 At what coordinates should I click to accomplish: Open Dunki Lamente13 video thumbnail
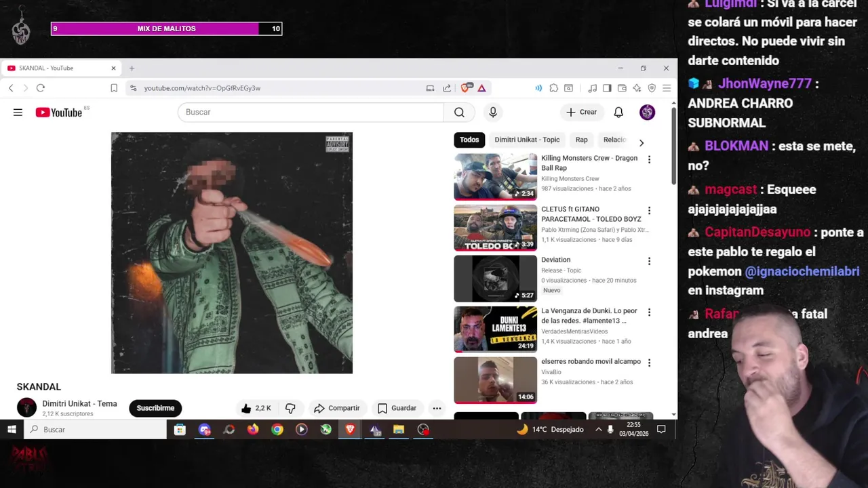(x=495, y=329)
